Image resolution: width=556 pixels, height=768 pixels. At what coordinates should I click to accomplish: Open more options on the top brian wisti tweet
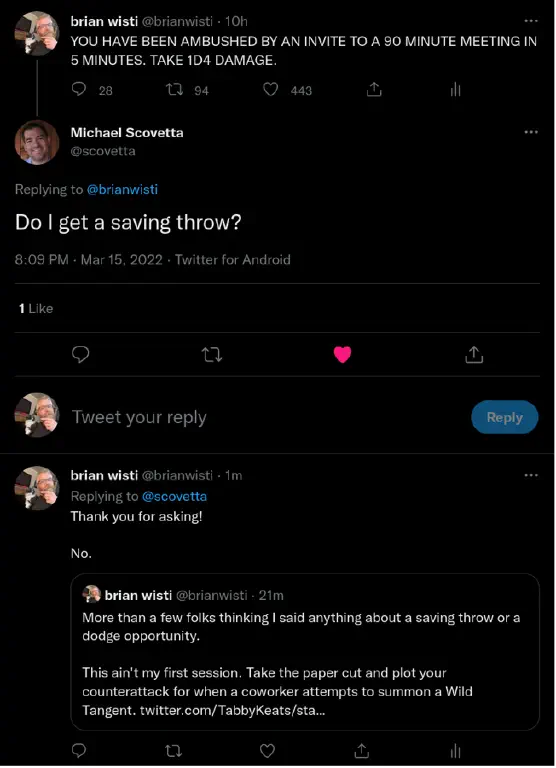pyautogui.click(x=531, y=21)
